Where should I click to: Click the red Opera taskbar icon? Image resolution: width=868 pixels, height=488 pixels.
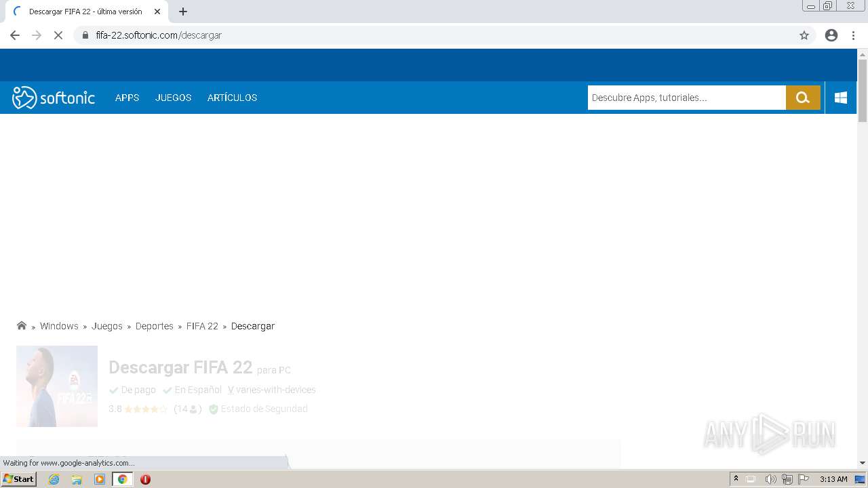[x=145, y=479]
